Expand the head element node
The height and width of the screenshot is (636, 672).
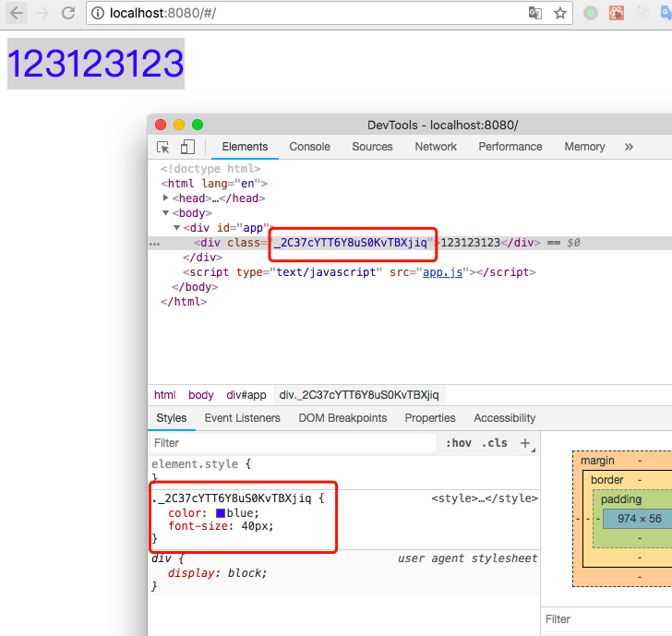tap(165, 198)
